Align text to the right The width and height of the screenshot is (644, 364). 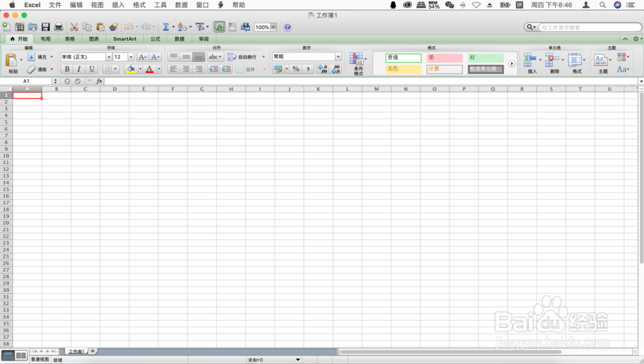[199, 69]
